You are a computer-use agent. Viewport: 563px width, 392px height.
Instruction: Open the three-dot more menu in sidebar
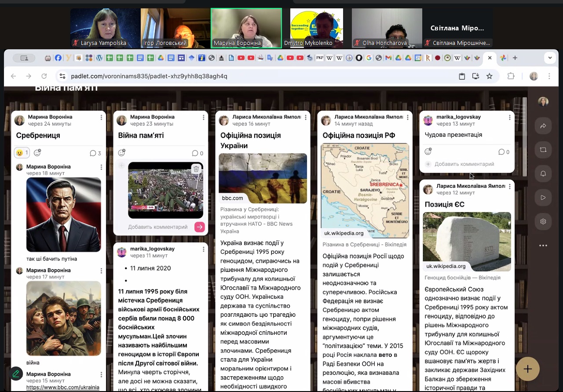point(543,245)
